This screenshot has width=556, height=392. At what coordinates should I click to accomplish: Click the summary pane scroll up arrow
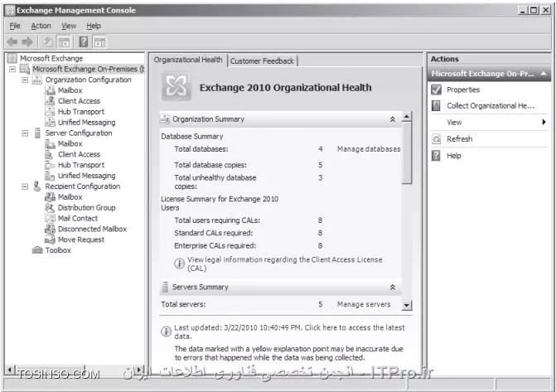pos(407,117)
